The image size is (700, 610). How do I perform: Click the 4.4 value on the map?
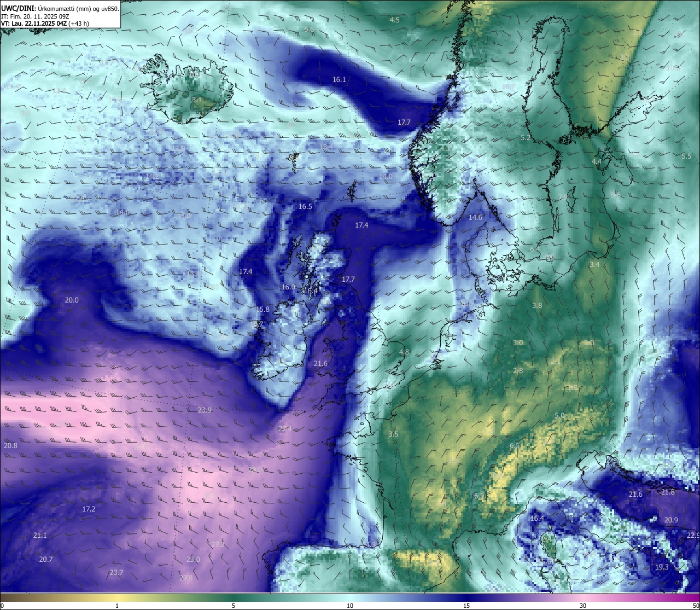pos(596,162)
